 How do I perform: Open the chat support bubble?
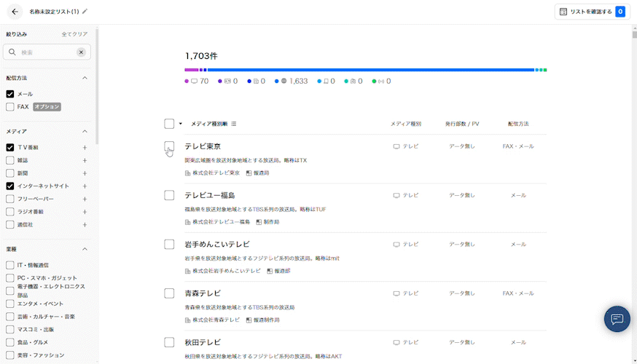(x=617, y=319)
